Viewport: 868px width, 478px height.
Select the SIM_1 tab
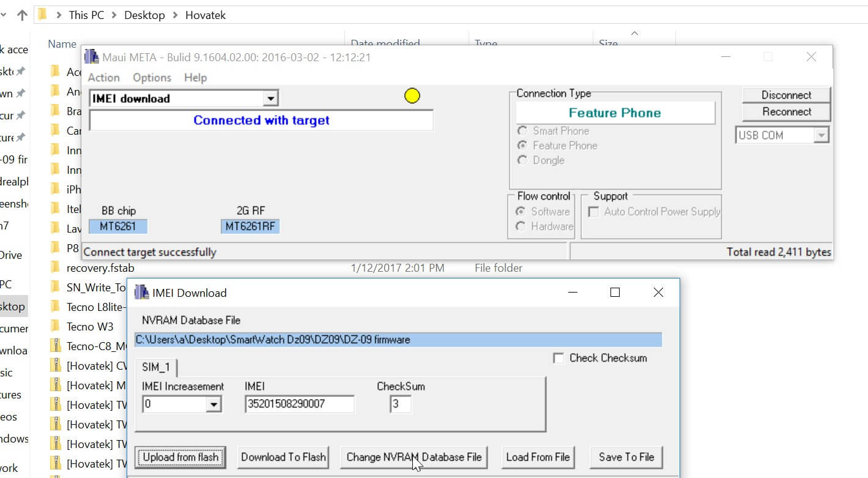tap(156, 368)
